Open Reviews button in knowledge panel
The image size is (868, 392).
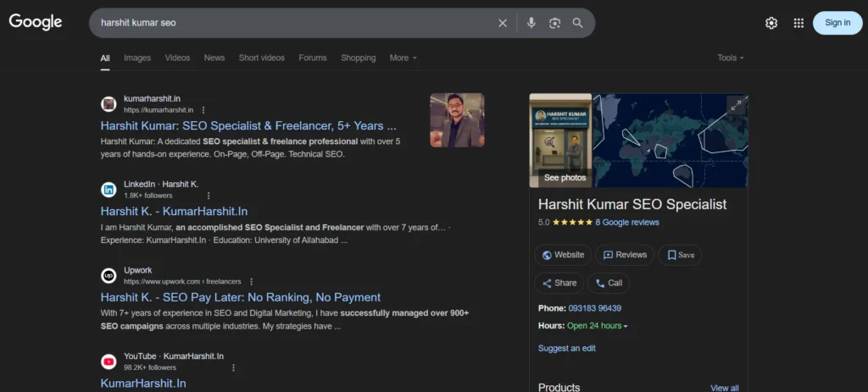click(x=625, y=255)
